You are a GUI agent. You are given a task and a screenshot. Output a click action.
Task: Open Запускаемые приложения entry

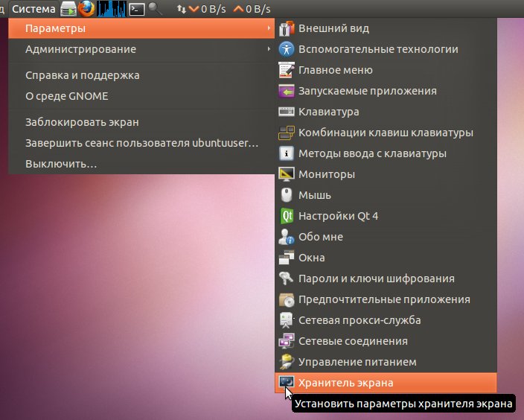(x=386, y=91)
